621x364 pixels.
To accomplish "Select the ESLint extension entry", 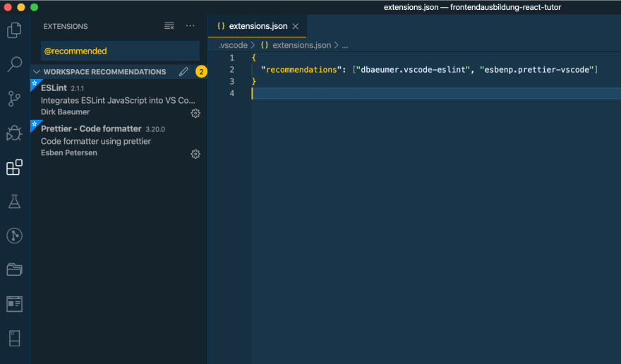I will (119, 99).
